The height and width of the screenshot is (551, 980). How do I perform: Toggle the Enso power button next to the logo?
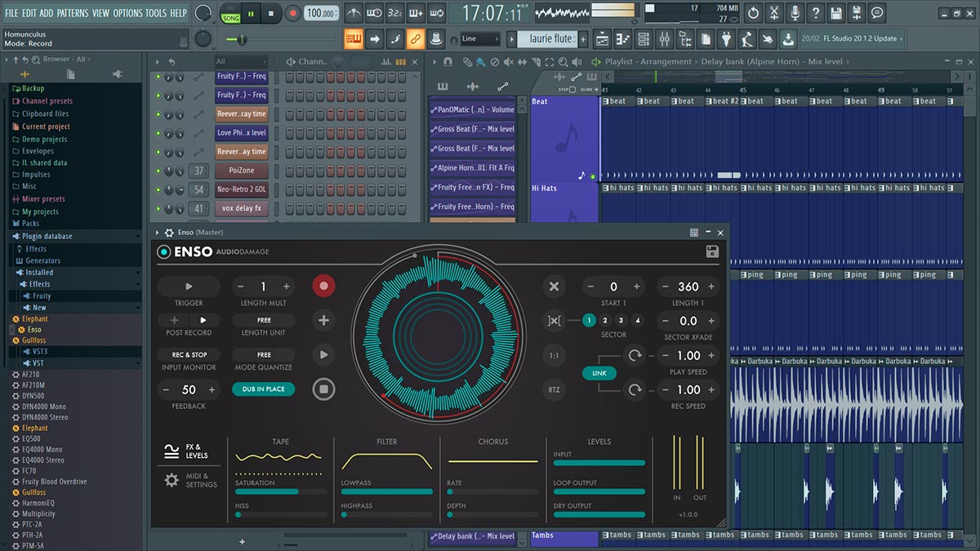pyautogui.click(x=164, y=251)
